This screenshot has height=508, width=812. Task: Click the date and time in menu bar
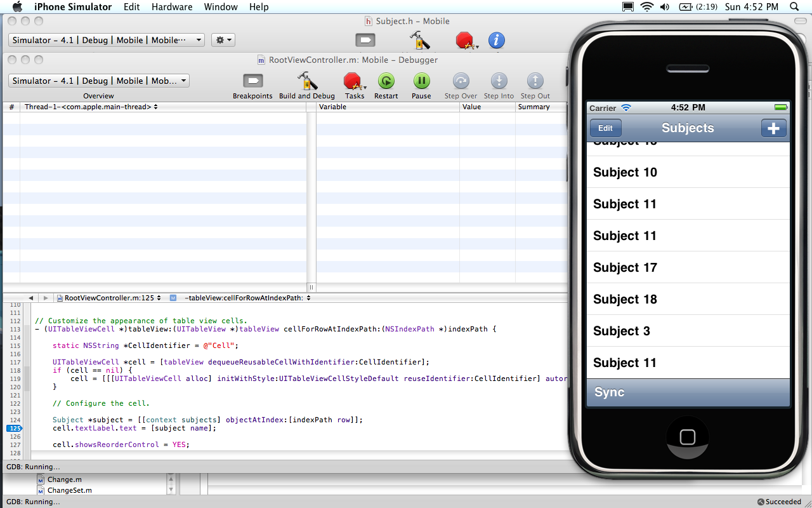point(752,7)
